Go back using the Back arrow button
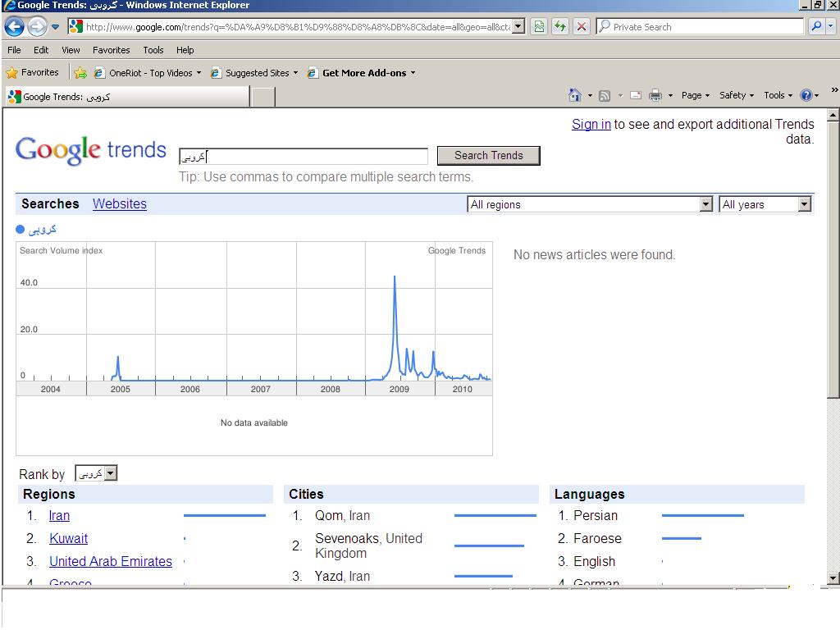 (15, 26)
